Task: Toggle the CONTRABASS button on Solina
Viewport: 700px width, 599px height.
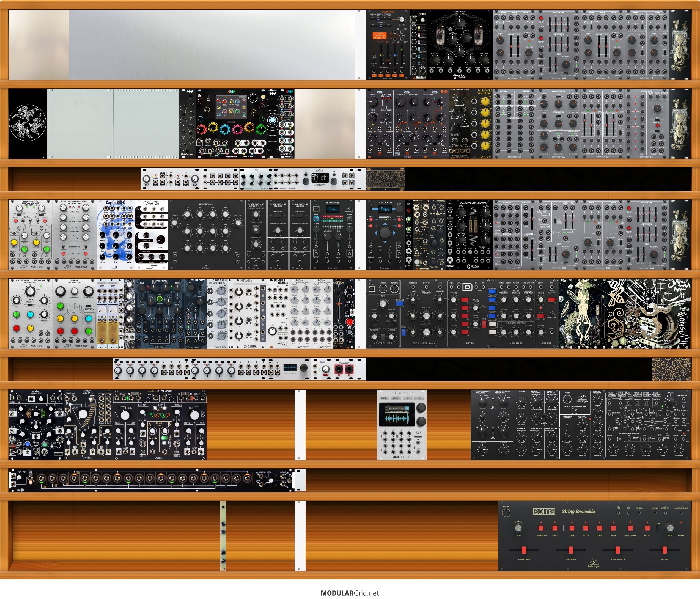Action: click(x=541, y=528)
